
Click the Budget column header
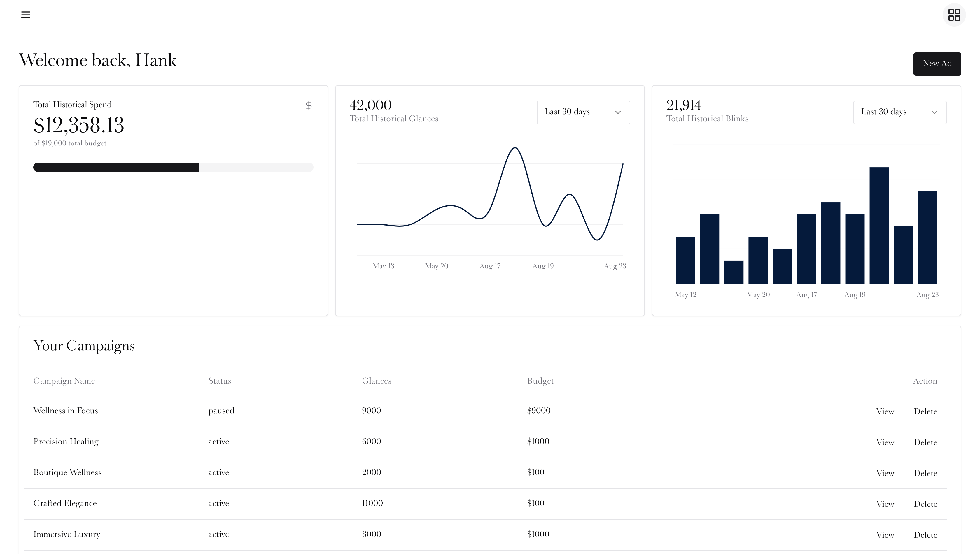point(540,381)
